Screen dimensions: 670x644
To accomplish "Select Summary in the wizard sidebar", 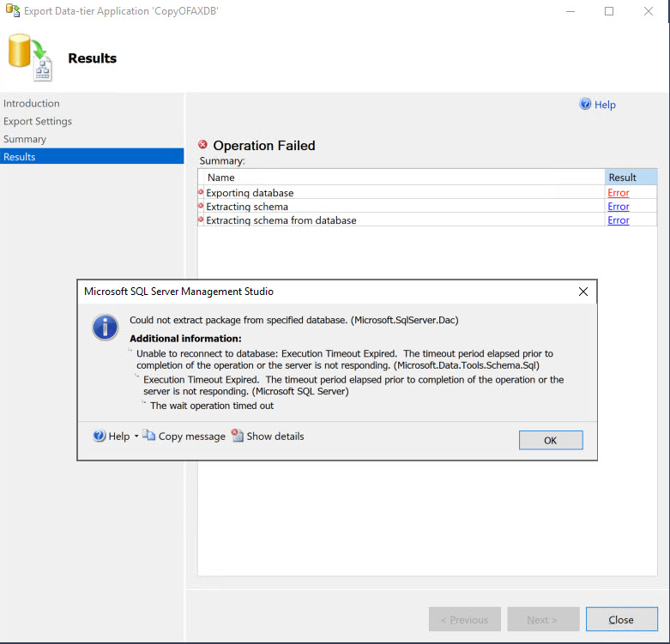I will [x=25, y=139].
